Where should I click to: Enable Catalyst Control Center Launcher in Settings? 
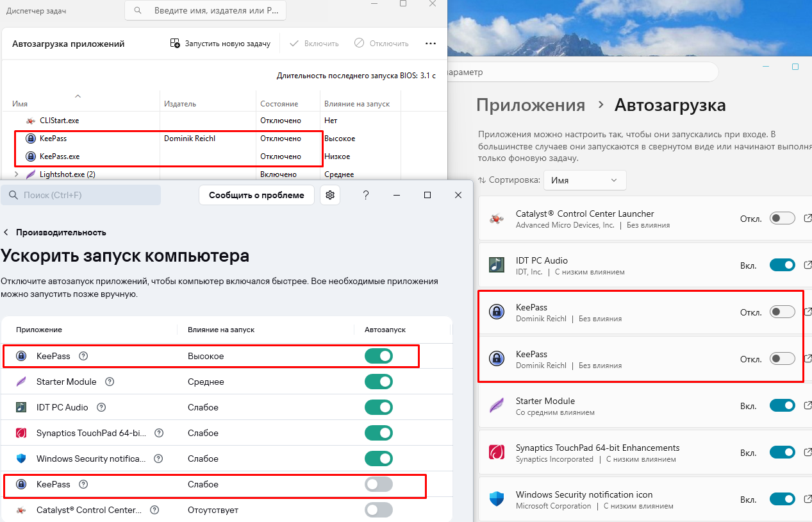783,218
